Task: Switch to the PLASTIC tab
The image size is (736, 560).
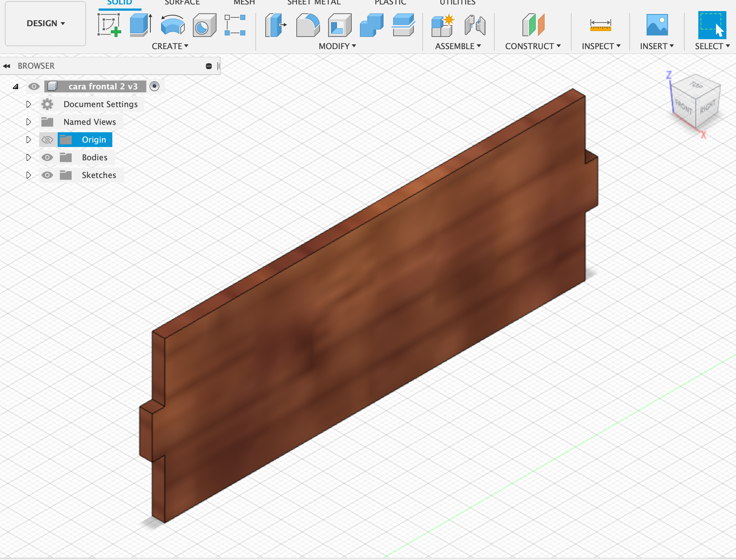Action: click(x=391, y=3)
